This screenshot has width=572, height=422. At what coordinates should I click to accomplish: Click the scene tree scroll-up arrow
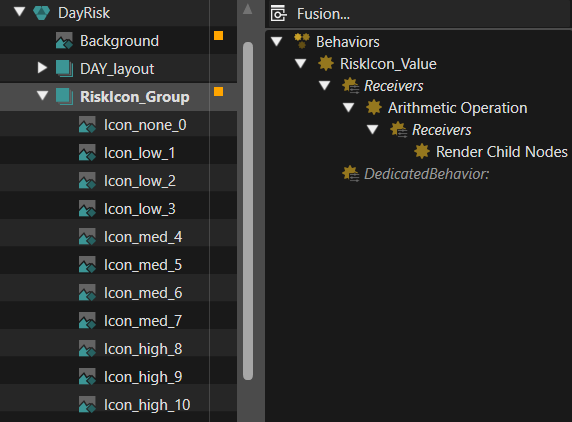(x=248, y=9)
